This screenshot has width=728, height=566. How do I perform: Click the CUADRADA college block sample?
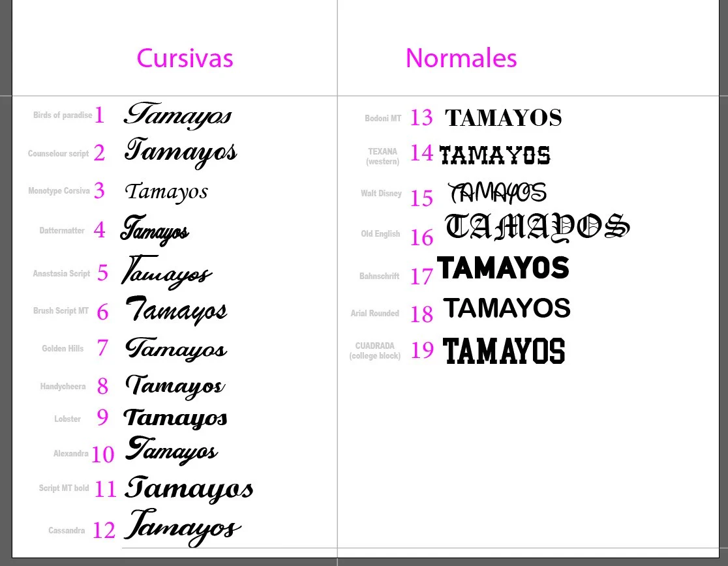pos(504,351)
